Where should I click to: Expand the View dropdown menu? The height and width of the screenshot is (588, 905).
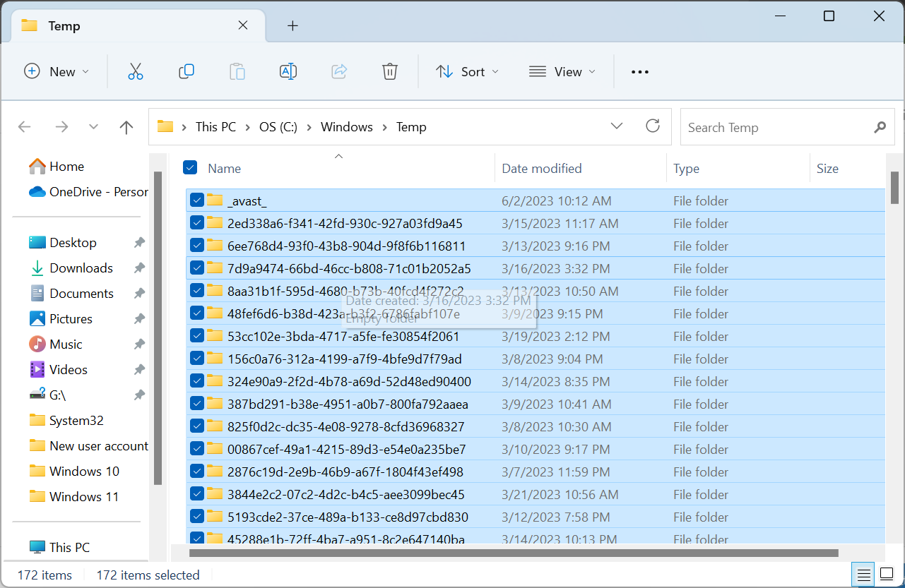click(562, 72)
